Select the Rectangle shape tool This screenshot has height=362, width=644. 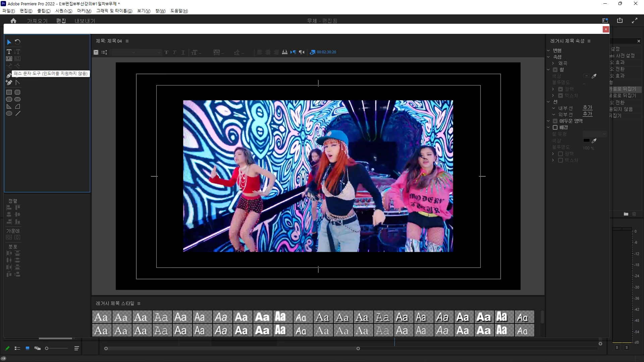pyautogui.click(x=9, y=92)
